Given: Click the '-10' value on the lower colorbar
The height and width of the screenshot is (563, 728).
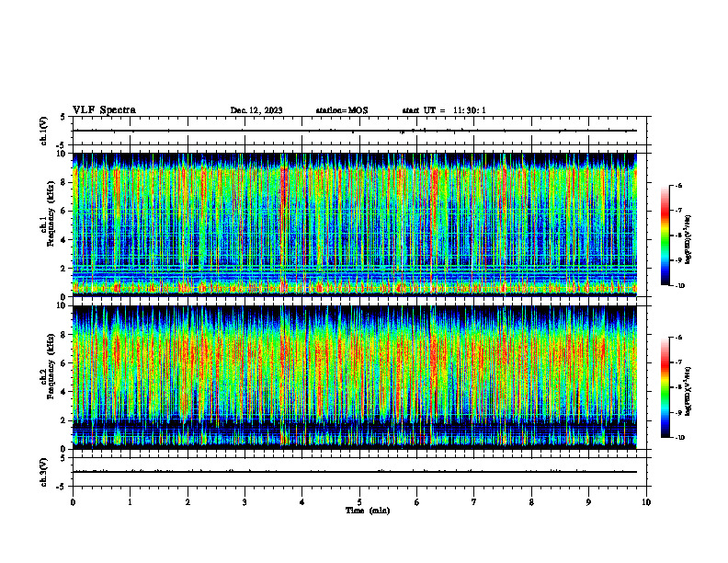Looking at the screenshot, I should tap(679, 438).
